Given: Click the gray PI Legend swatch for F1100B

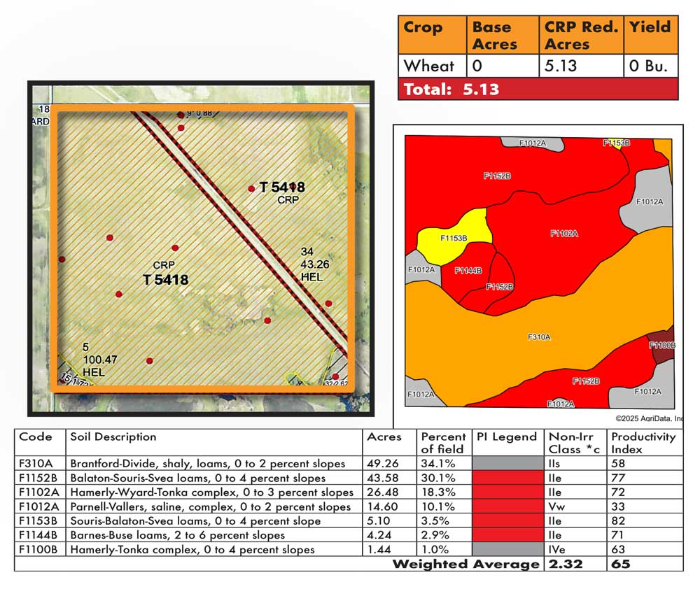Looking at the screenshot, I should pos(508,550).
